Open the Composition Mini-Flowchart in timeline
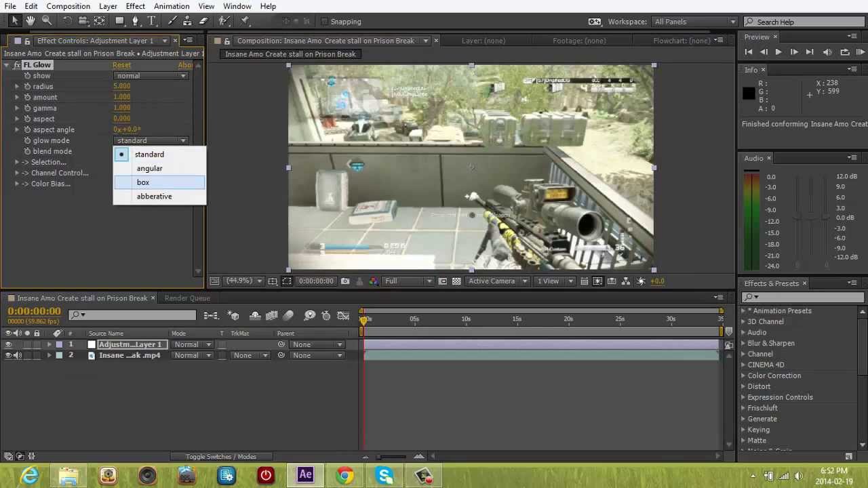Image resolution: width=868 pixels, height=488 pixels. 211,315
